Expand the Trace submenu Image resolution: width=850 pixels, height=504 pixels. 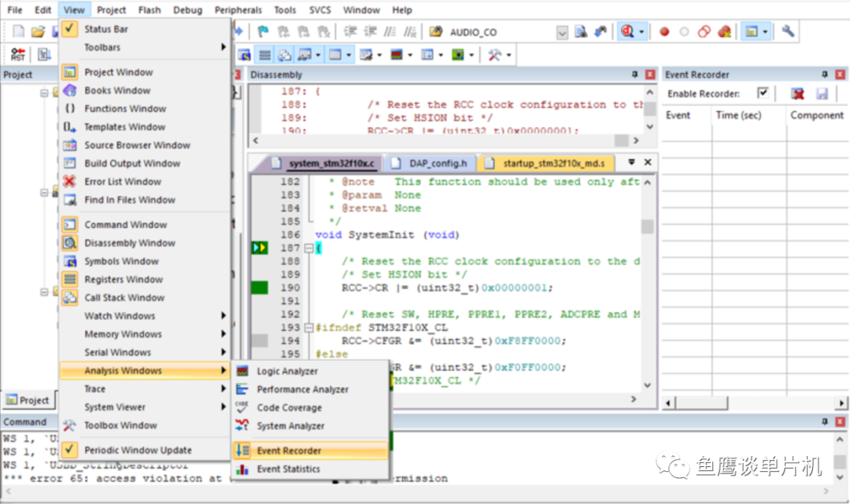click(145, 388)
